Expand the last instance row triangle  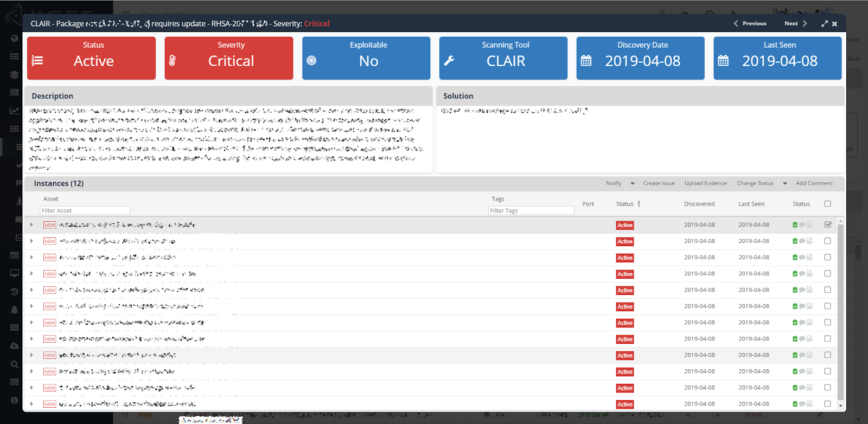pos(31,404)
